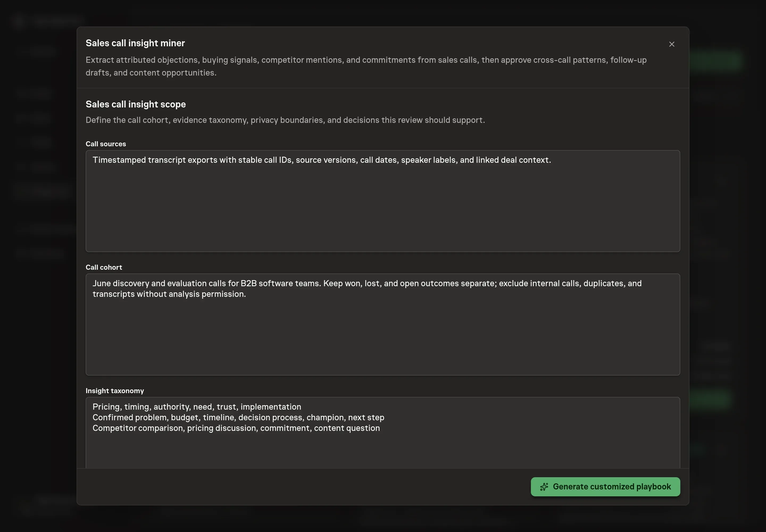The image size is (766, 532).
Task: Click the 'Extract attributed objections' description paragraph
Action: pyautogui.click(x=366, y=66)
